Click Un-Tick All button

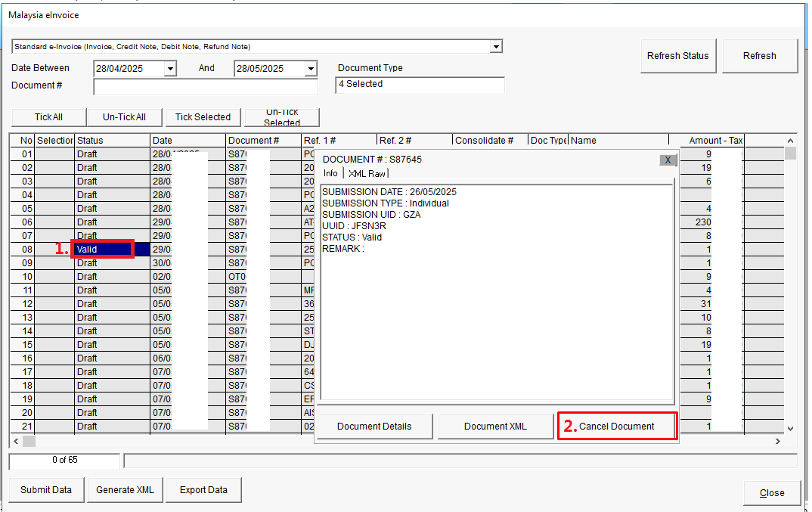point(124,117)
